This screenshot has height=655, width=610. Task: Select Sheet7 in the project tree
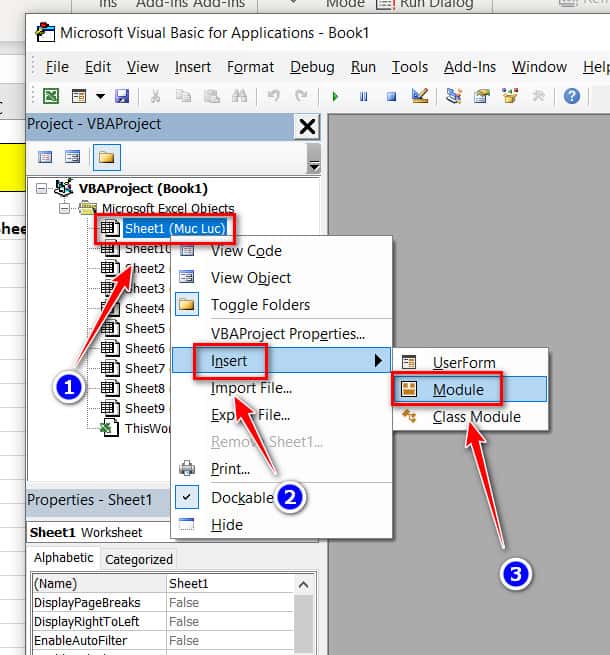click(145, 368)
